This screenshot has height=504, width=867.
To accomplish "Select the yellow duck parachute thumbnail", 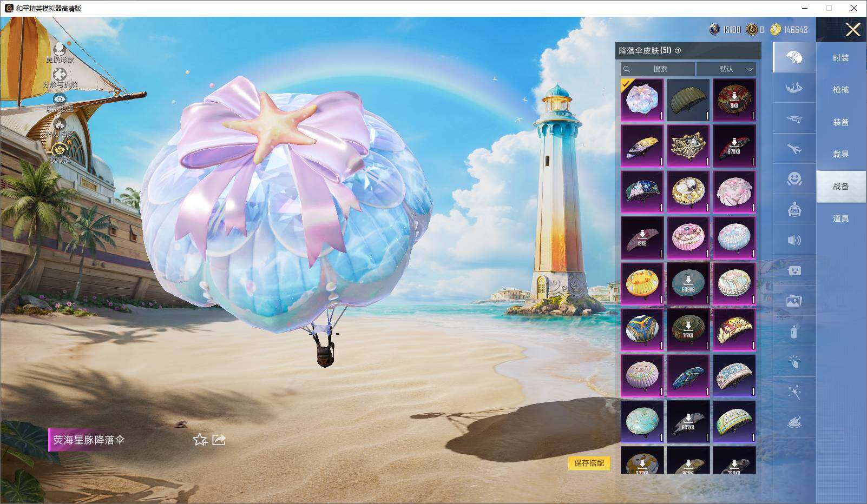I will click(x=642, y=284).
